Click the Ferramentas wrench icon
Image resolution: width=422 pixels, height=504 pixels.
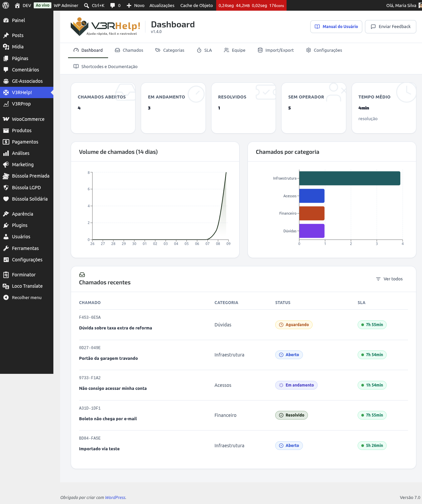6,248
